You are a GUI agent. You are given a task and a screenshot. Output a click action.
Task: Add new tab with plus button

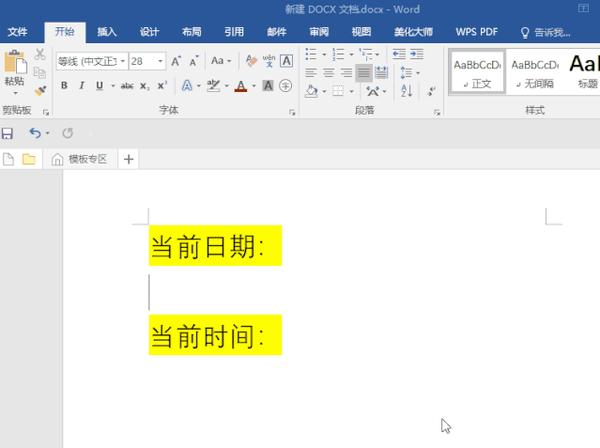pyautogui.click(x=129, y=159)
